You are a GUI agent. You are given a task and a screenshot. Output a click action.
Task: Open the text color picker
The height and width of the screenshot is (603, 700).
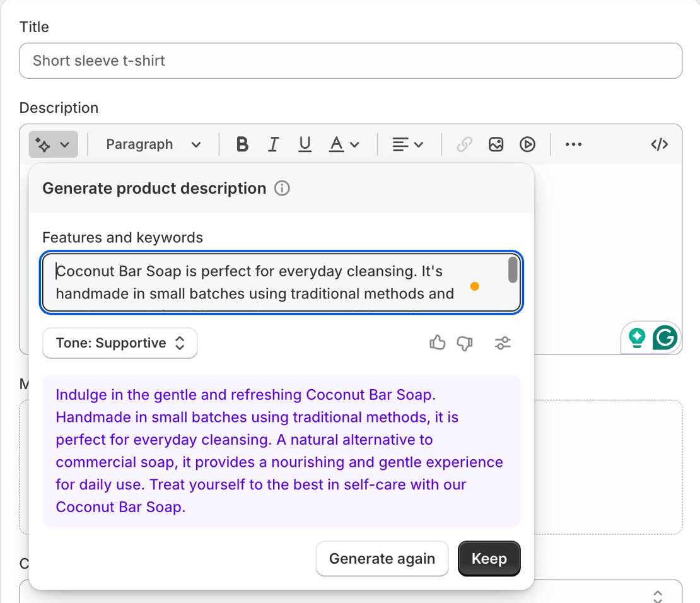pyautogui.click(x=344, y=144)
